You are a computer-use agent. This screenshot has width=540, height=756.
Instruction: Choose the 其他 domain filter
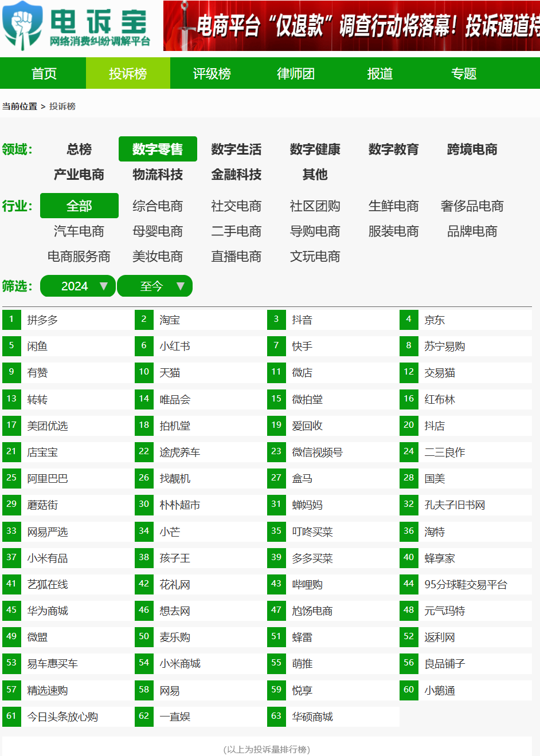coord(315,174)
